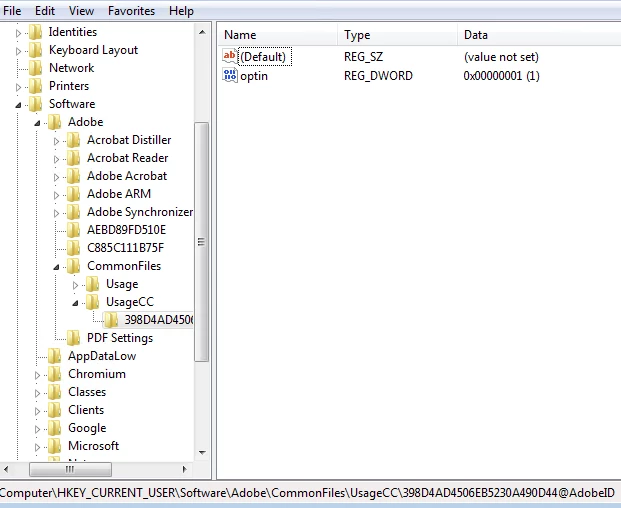Click the Keyboard Layout folder icon
This screenshot has height=508, width=621.
[x=35, y=50]
